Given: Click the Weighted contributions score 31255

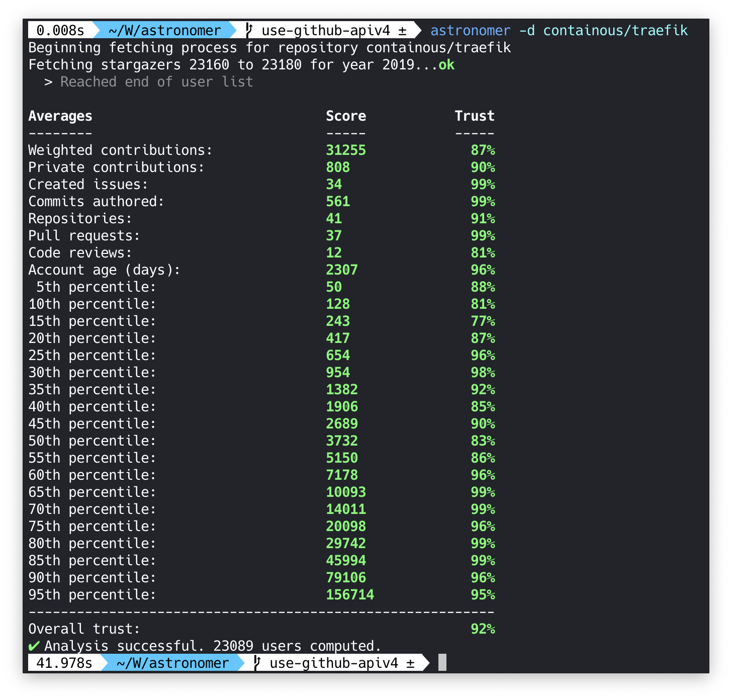Looking at the screenshot, I should [346, 150].
